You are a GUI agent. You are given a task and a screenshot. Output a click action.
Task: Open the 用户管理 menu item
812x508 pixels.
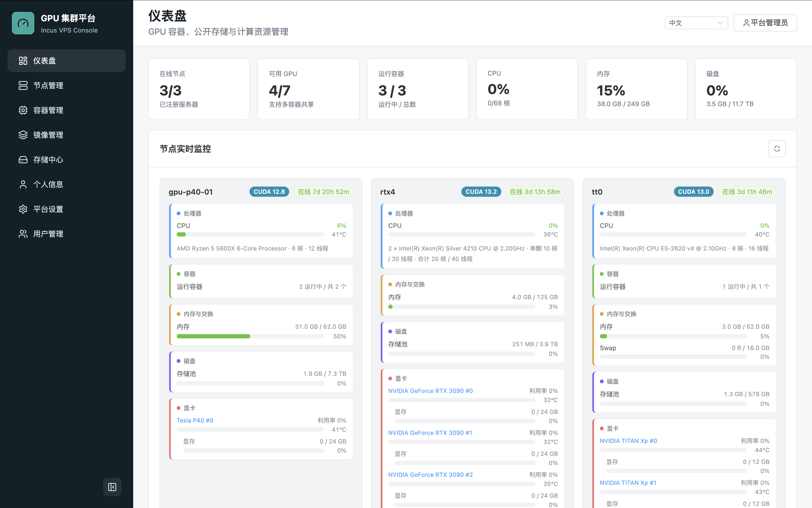click(x=66, y=234)
